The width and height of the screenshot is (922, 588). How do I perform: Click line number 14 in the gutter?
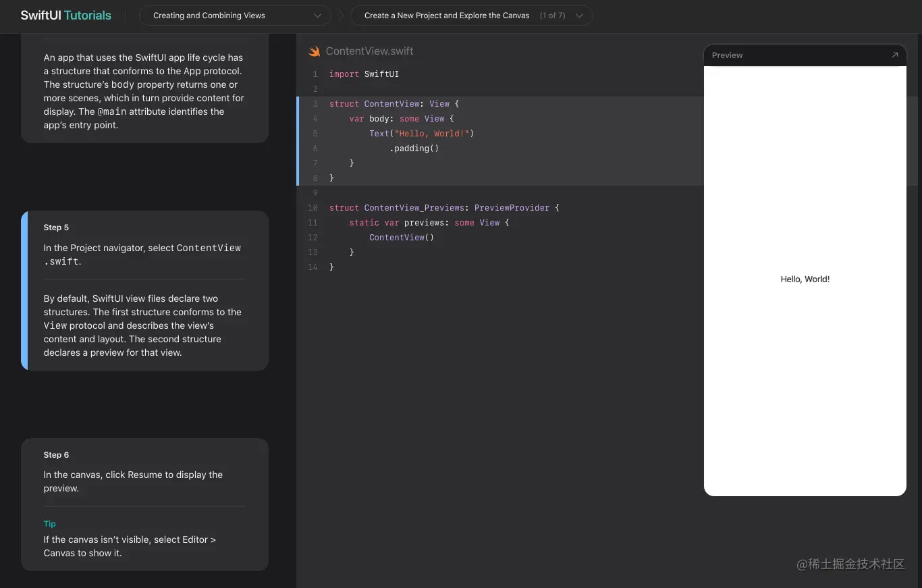tap(313, 267)
